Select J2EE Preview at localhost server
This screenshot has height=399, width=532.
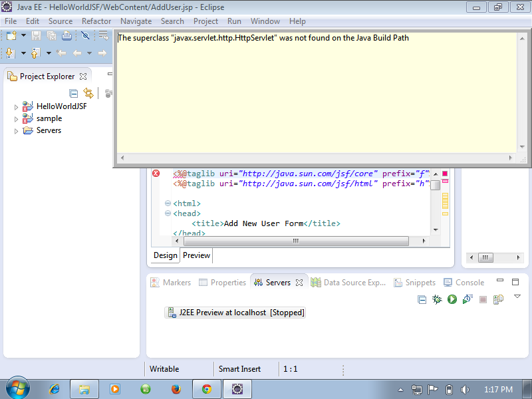click(x=235, y=313)
